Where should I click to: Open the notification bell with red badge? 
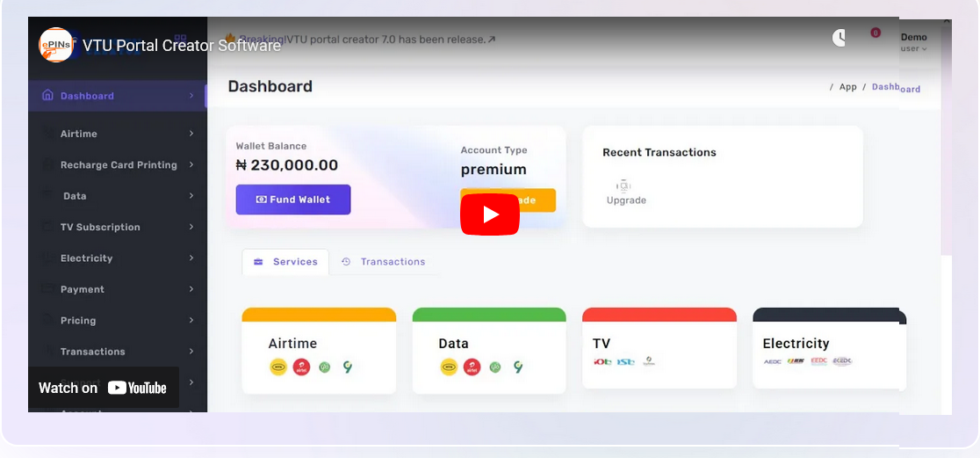(876, 33)
